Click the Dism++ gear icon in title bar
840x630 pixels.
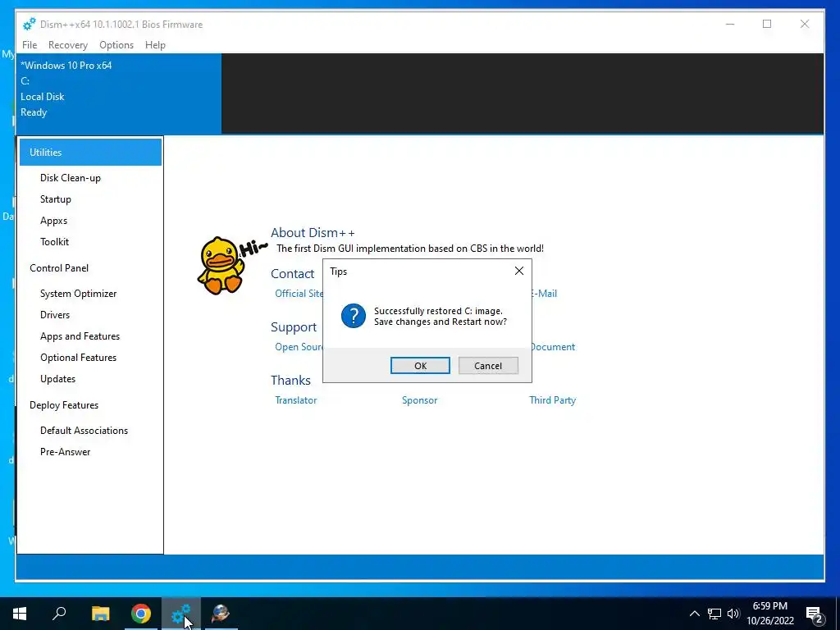pos(29,24)
